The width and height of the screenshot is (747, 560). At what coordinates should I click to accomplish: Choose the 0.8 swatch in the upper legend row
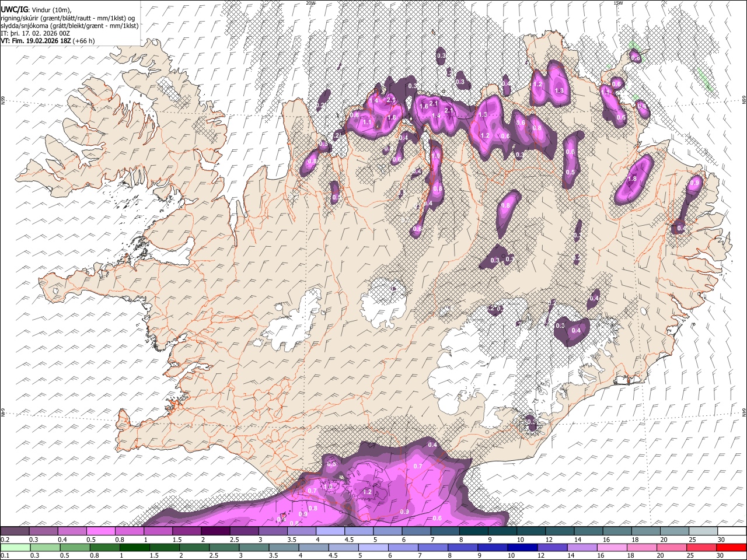point(130,531)
